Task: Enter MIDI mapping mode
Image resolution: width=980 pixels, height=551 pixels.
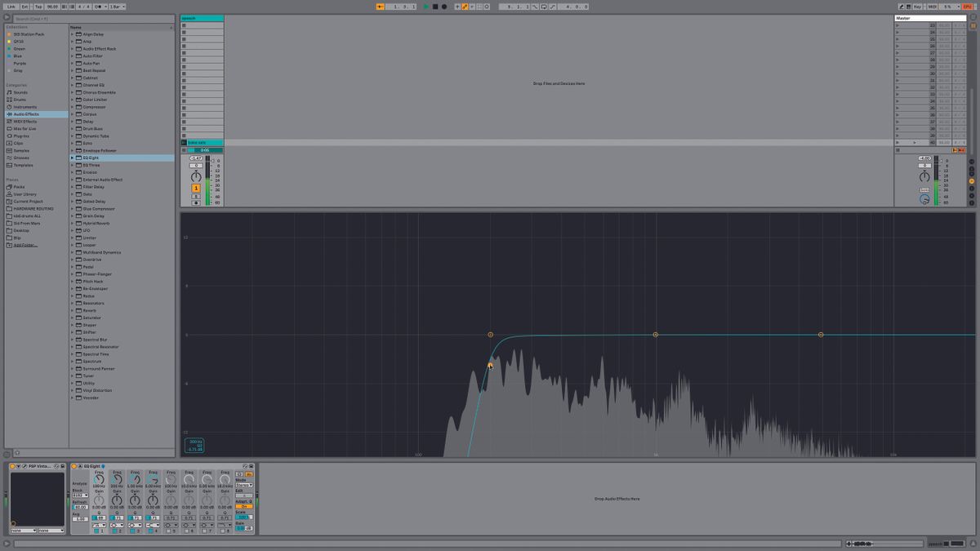Action: (x=933, y=6)
